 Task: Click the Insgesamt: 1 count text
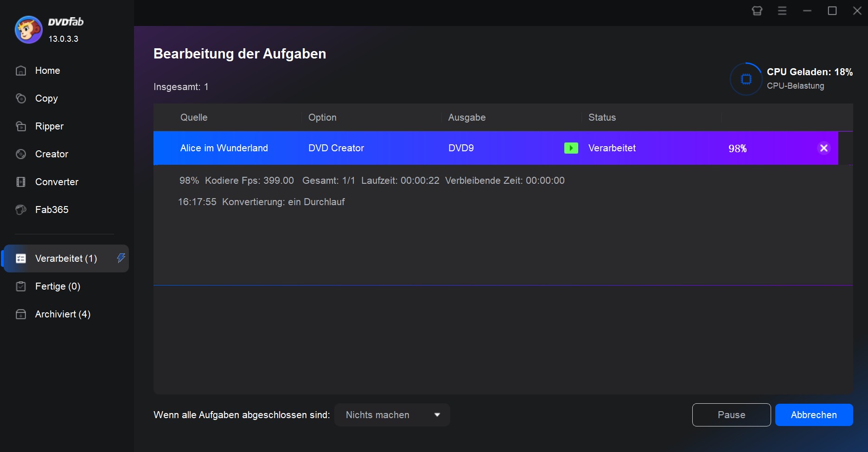point(181,87)
